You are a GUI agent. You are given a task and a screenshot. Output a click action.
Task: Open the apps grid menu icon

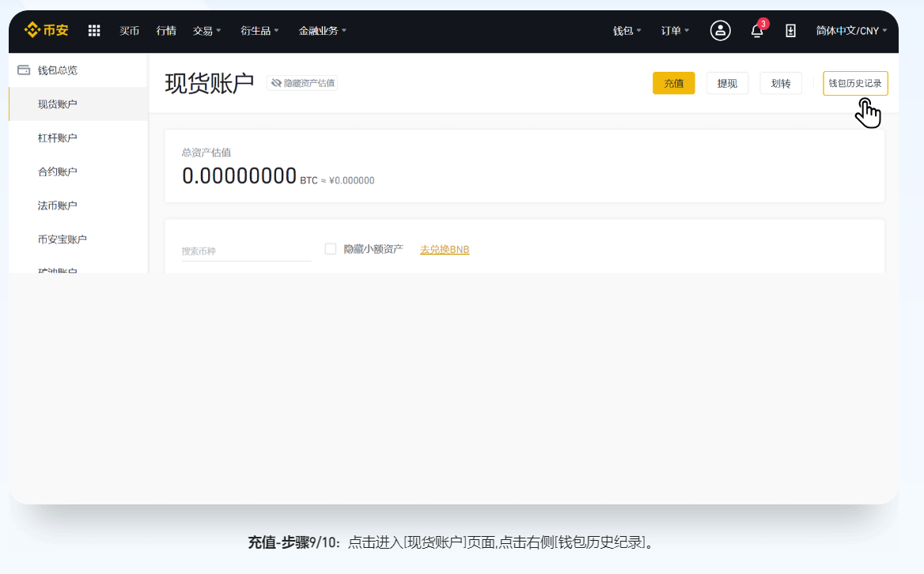[94, 31]
